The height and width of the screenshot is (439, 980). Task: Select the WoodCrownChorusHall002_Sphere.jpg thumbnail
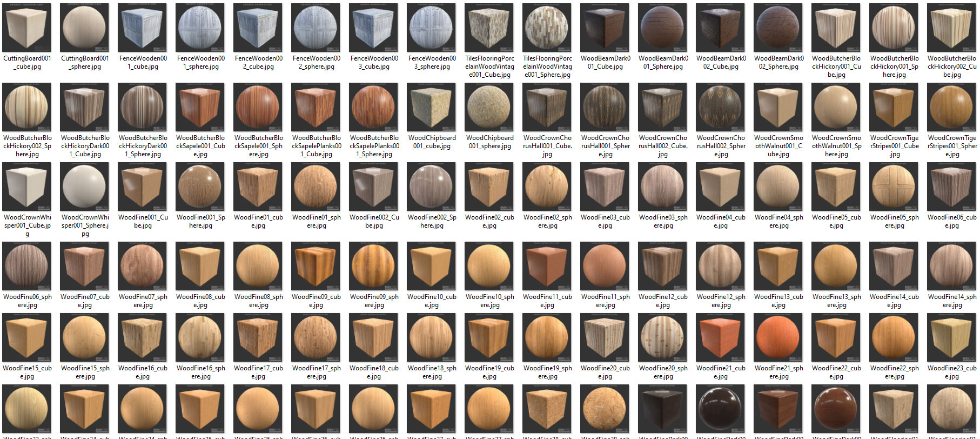point(721,107)
